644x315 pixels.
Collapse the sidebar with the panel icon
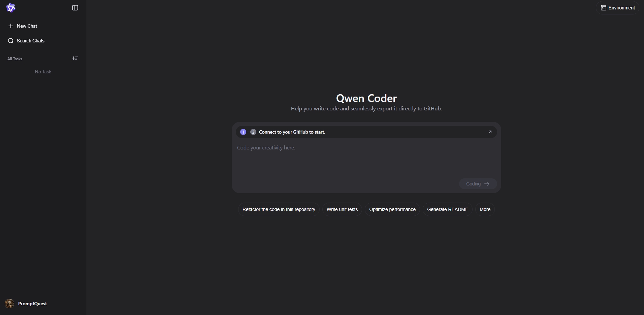(75, 8)
